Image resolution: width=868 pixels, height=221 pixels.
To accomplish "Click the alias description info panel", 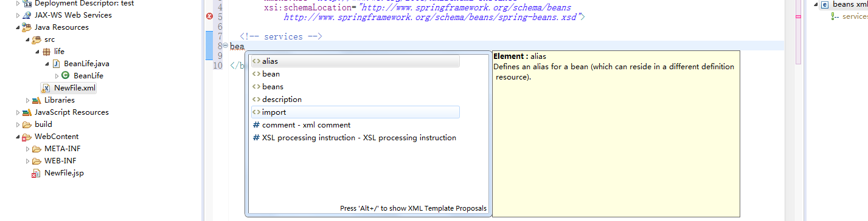I will [x=616, y=134].
